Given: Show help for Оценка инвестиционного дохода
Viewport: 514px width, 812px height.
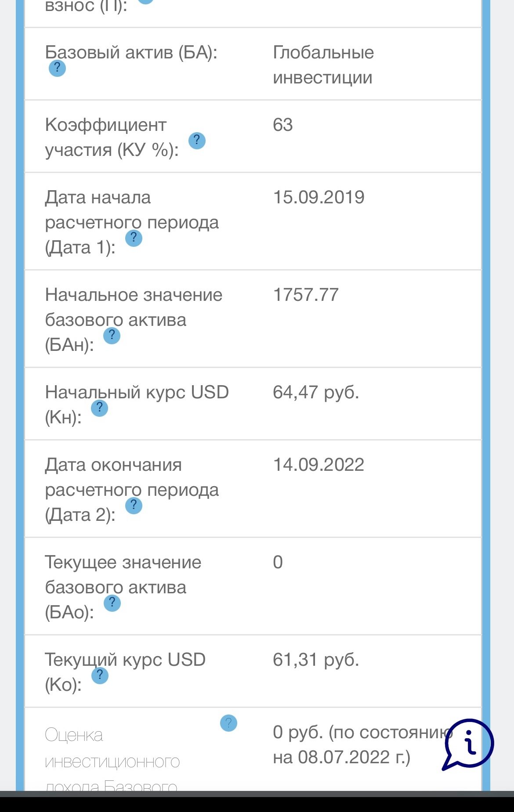Looking at the screenshot, I should coord(228,723).
